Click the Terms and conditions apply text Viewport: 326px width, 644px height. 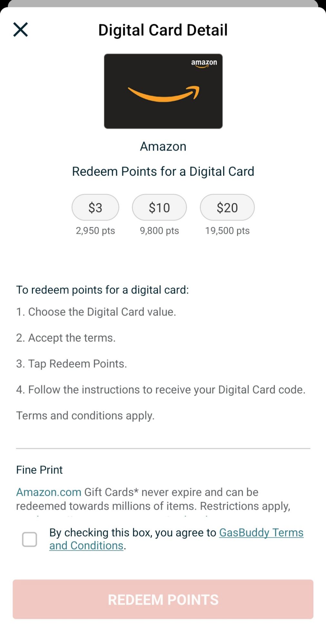tap(85, 415)
